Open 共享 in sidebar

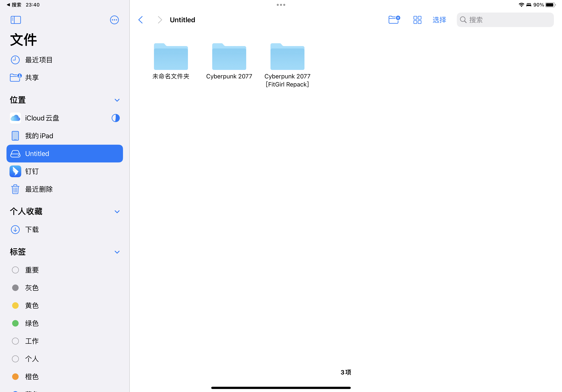pyautogui.click(x=32, y=78)
